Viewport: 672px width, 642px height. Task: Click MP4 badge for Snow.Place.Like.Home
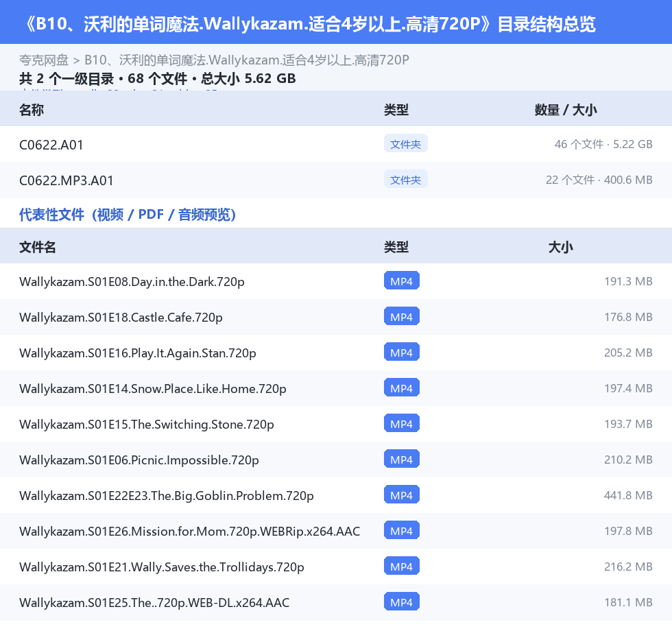[x=402, y=388]
